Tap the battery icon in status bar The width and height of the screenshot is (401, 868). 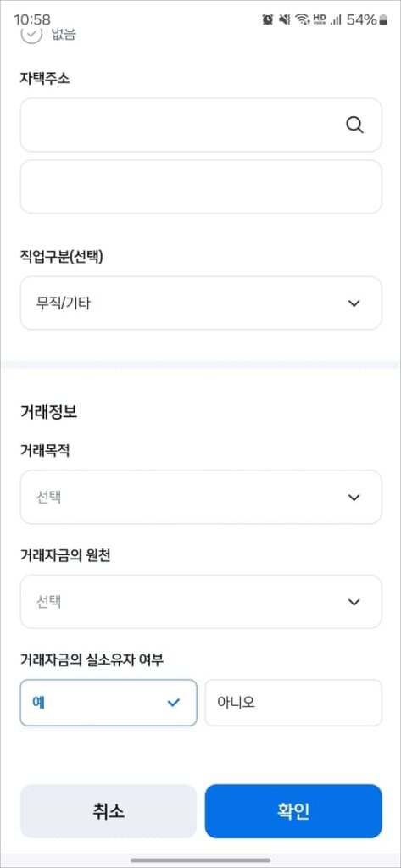pos(382,20)
